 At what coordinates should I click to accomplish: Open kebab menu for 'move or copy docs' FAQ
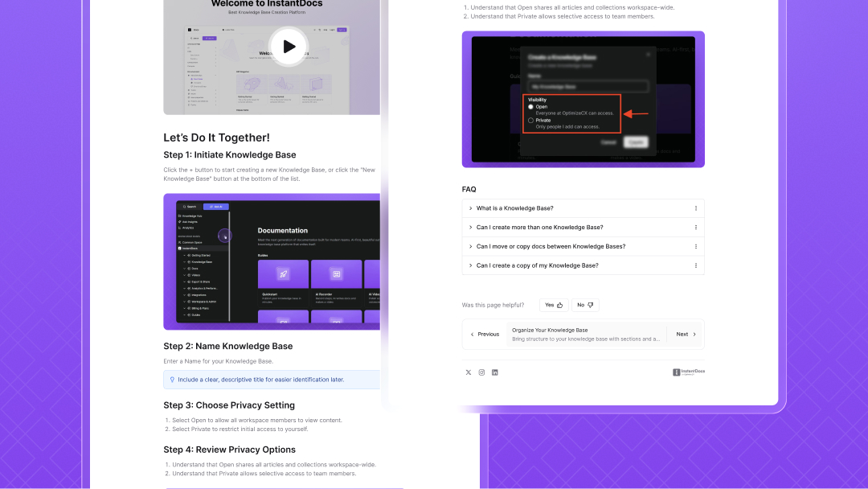[696, 246]
